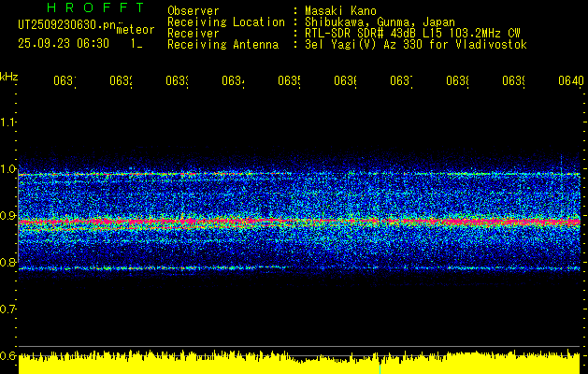Click the Receiver label
The height and width of the screenshot is (374, 588).
click(x=194, y=34)
